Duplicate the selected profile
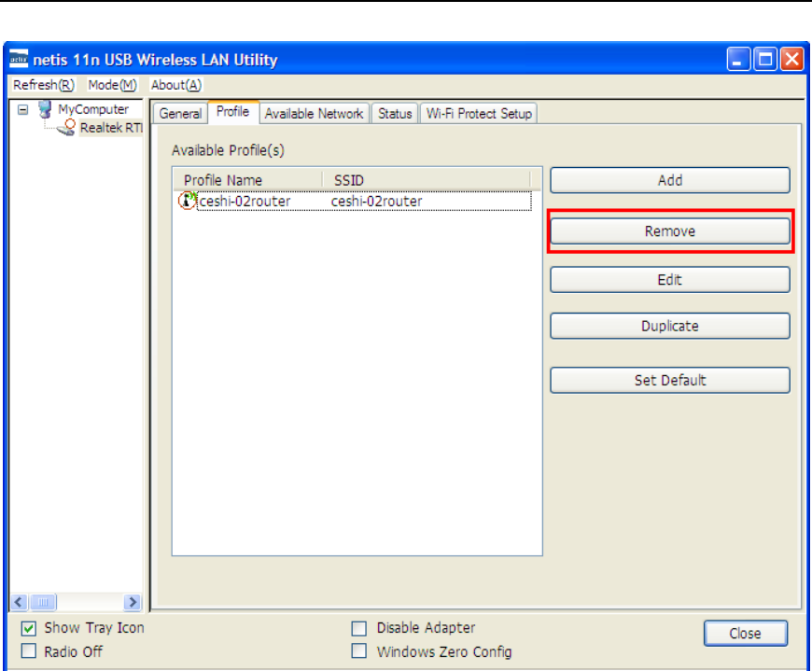Viewport: 812px width, 671px height. pos(669,326)
